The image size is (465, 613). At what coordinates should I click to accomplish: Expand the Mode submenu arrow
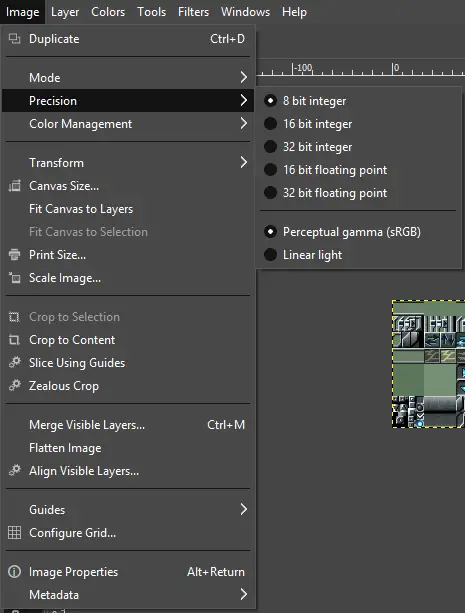[x=244, y=77]
